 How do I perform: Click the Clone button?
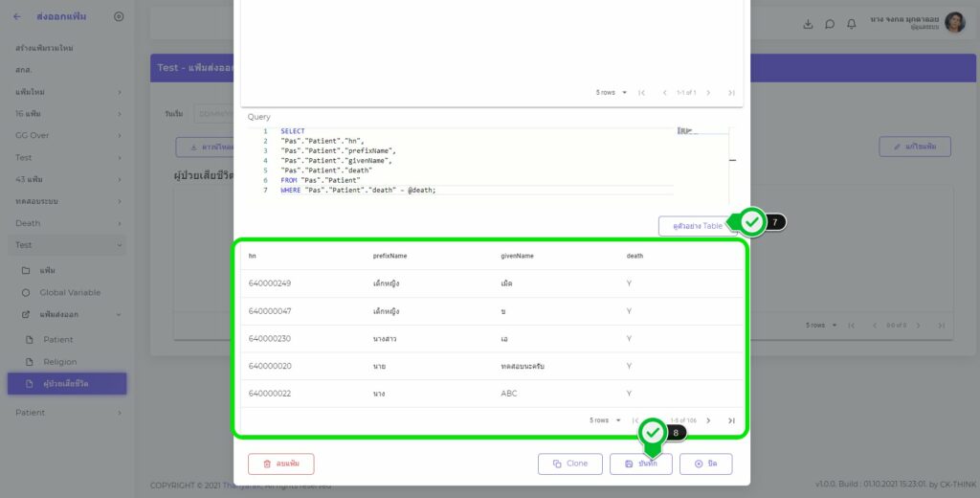[x=570, y=464]
